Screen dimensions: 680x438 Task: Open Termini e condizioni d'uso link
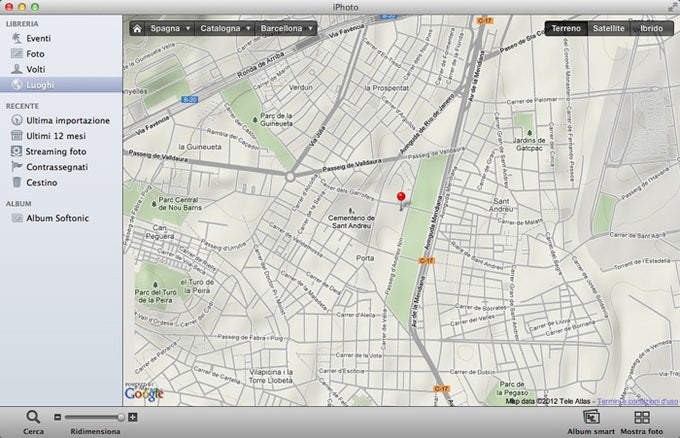[637, 402]
